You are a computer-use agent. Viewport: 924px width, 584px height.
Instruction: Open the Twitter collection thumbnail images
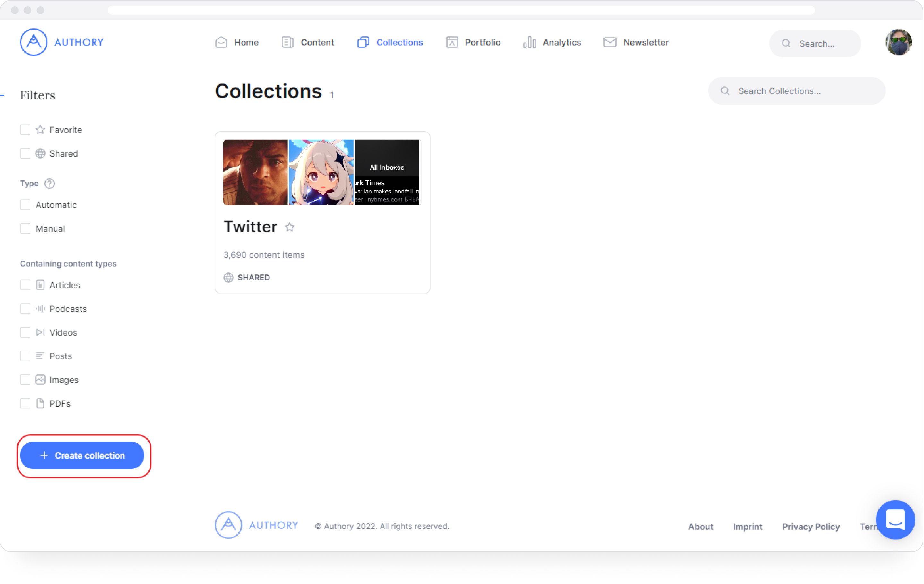click(321, 172)
